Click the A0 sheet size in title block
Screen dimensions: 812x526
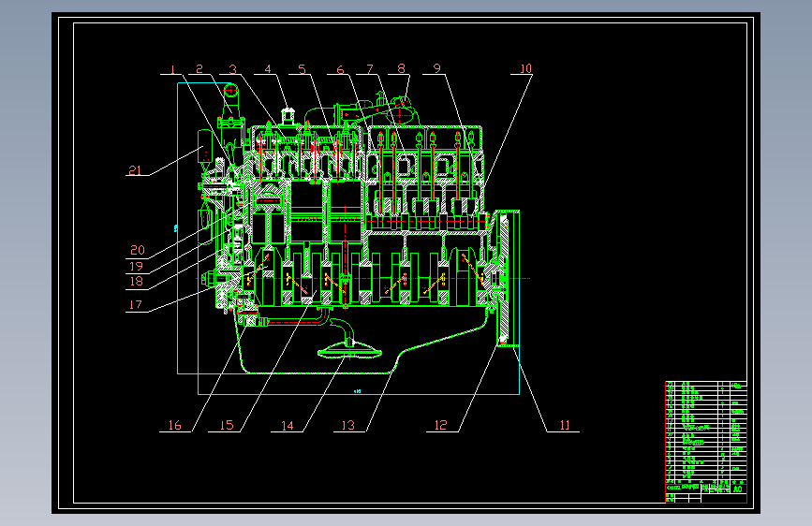[x=737, y=489]
